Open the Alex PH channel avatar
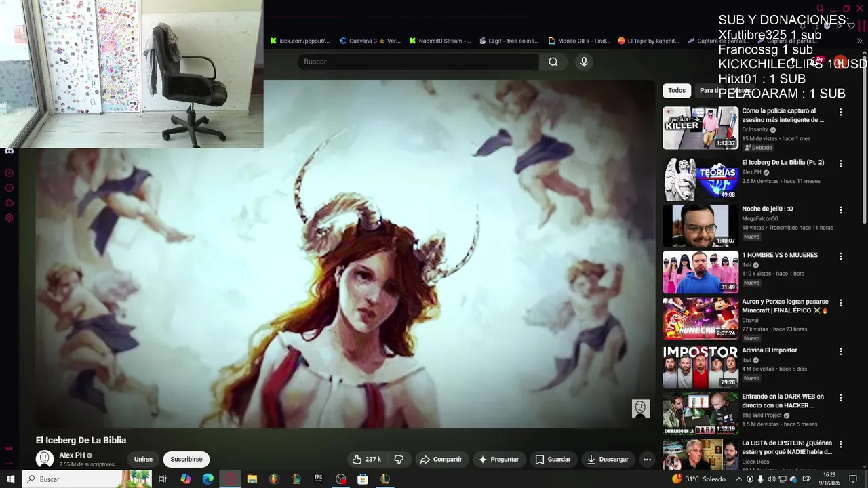 45,459
